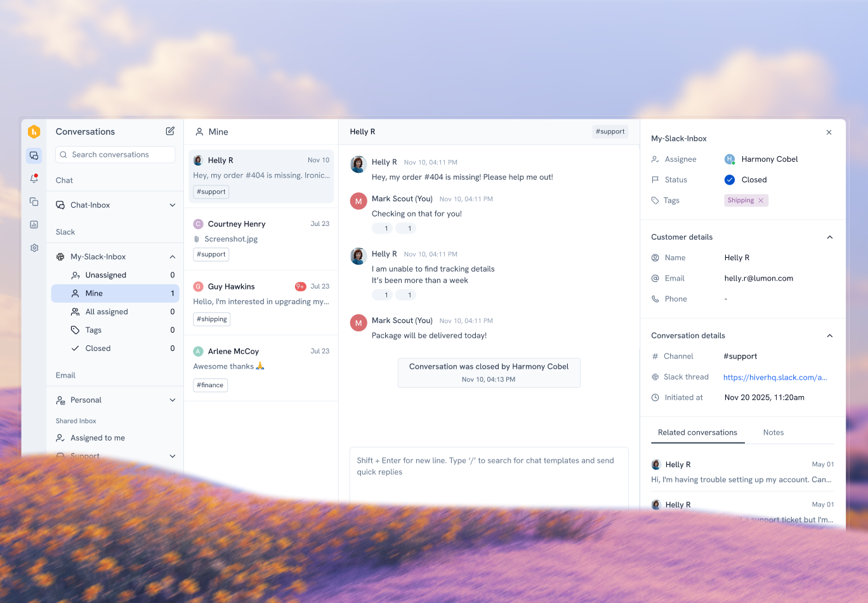Click the #finance tag on Arlene McCoy's conversation
The height and width of the screenshot is (603, 868).
(210, 385)
